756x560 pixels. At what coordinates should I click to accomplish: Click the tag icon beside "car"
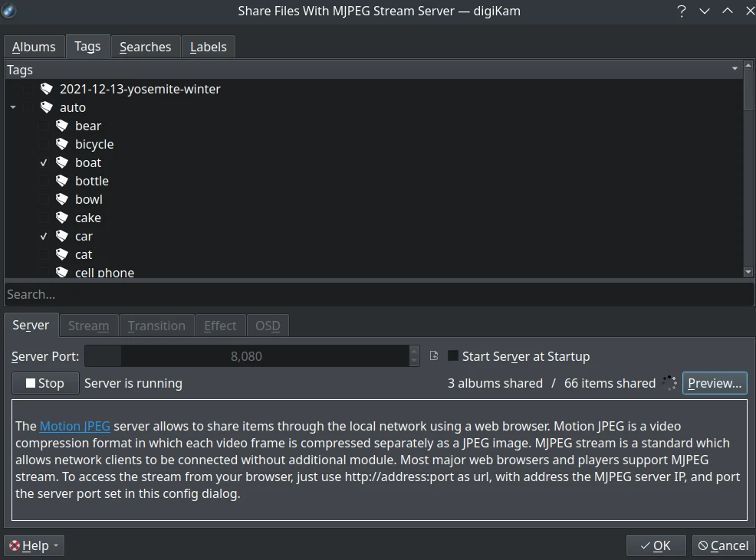[62, 236]
